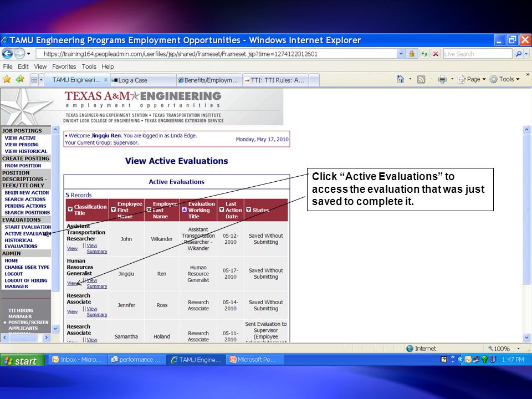
Task: Switch to the Log a Case tab
Action: point(143,80)
